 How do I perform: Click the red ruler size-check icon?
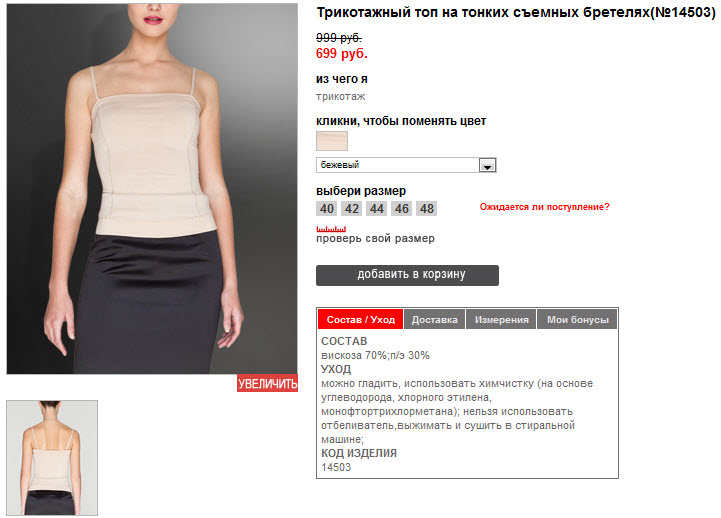[331, 229]
